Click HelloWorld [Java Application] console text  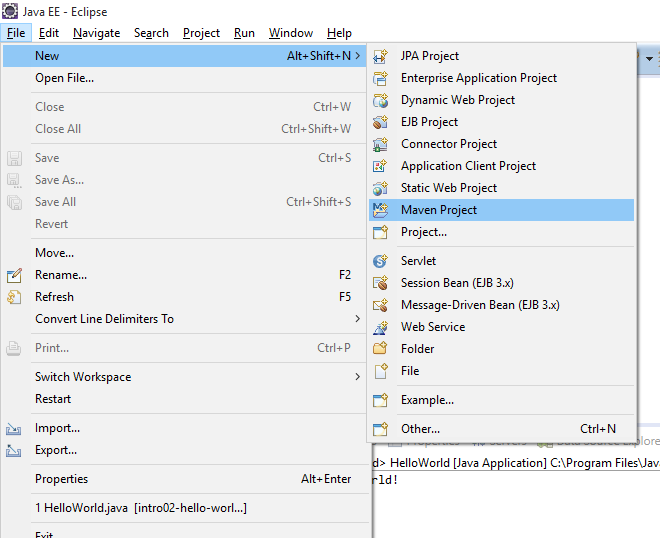(x=468, y=463)
